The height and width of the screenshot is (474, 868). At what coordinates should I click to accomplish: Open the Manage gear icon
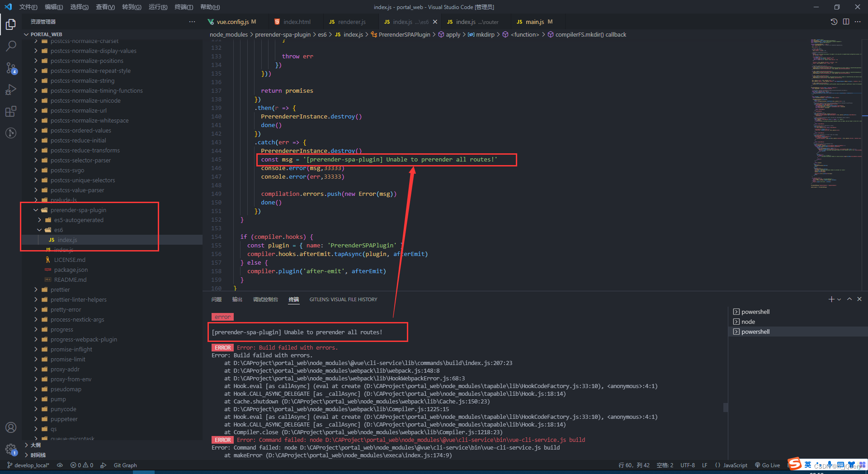click(11, 449)
